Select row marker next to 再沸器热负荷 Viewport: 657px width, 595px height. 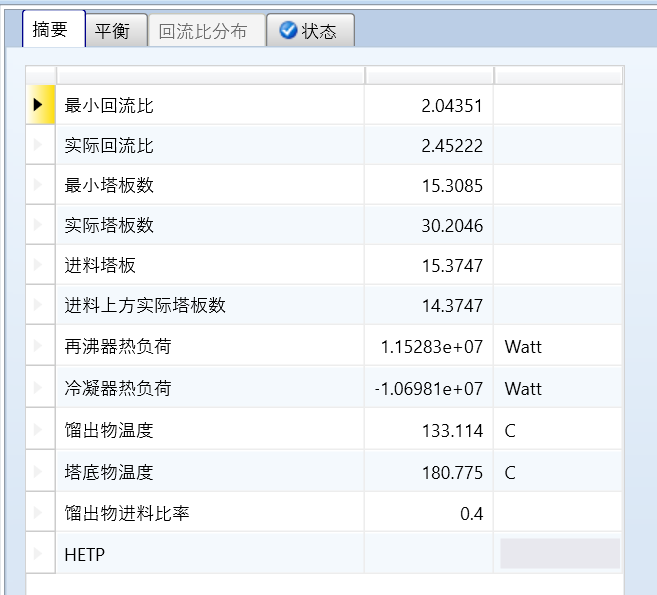39,347
